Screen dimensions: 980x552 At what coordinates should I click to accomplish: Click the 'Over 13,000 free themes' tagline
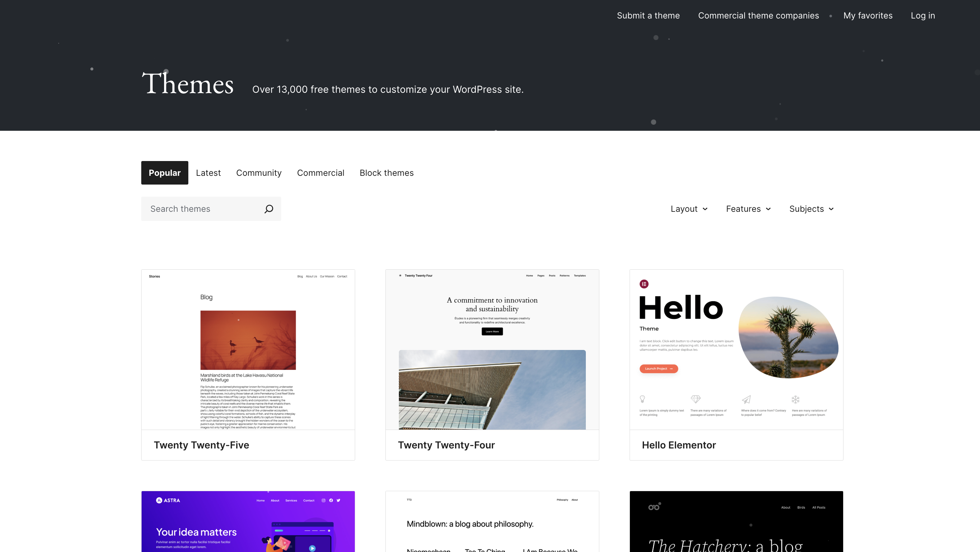[388, 89]
